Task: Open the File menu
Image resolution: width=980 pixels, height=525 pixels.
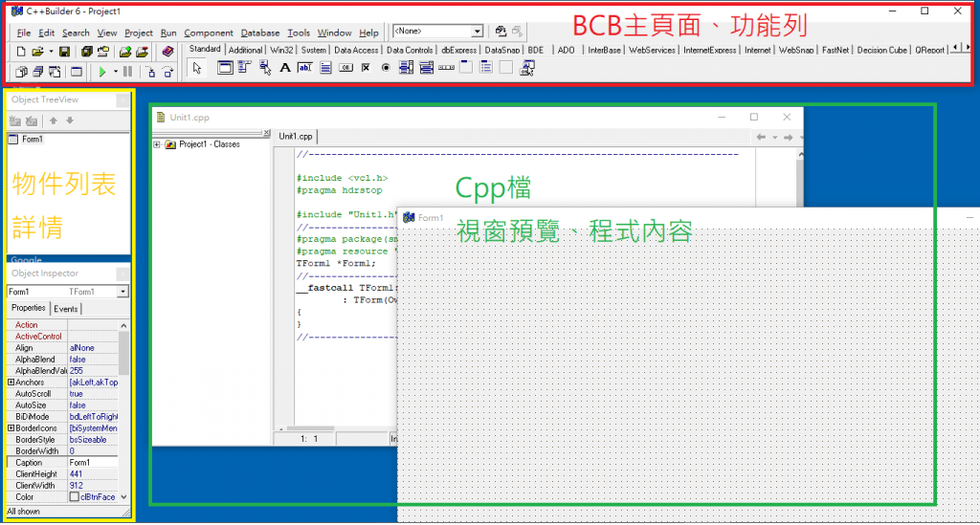Action: coord(24,33)
